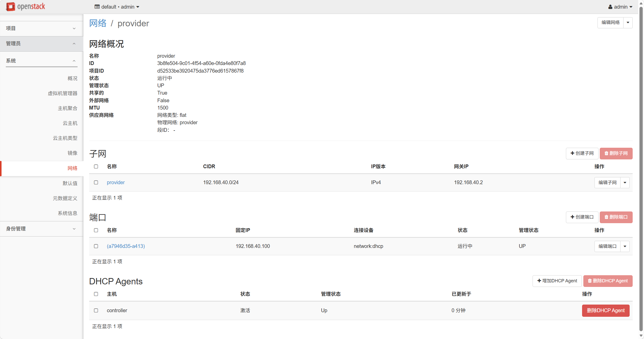Select all ports with header checkbox
The height and width of the screenshot is (339, 644).
click(x=96, y=230)
